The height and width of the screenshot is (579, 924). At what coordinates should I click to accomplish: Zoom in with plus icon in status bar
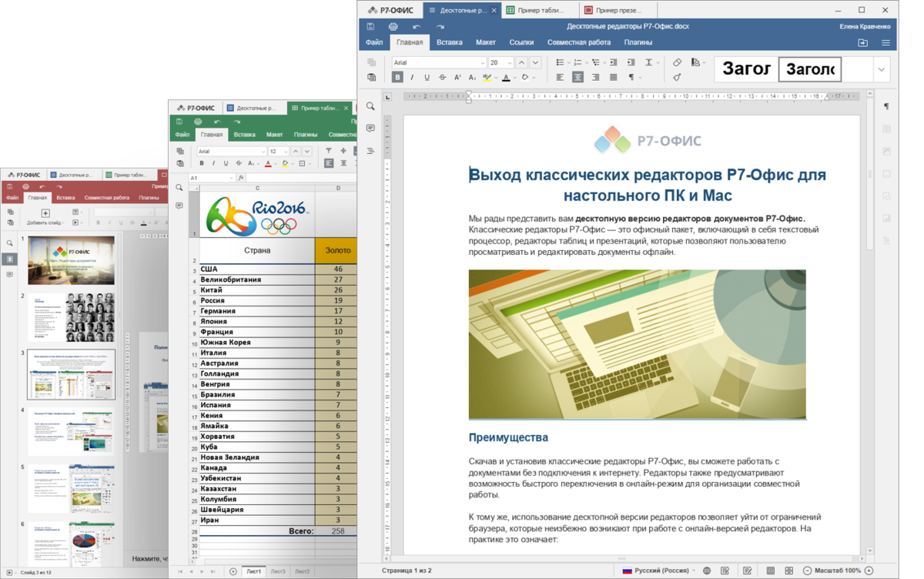point(869,571)
